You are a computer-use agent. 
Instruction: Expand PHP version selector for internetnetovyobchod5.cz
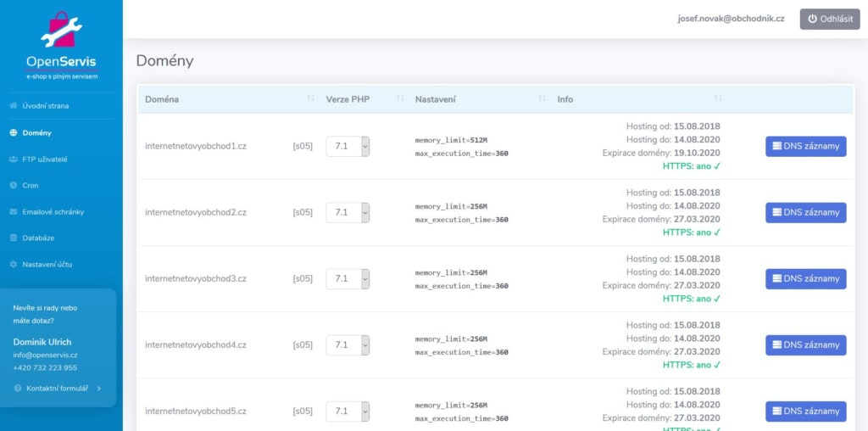(348, 411)
